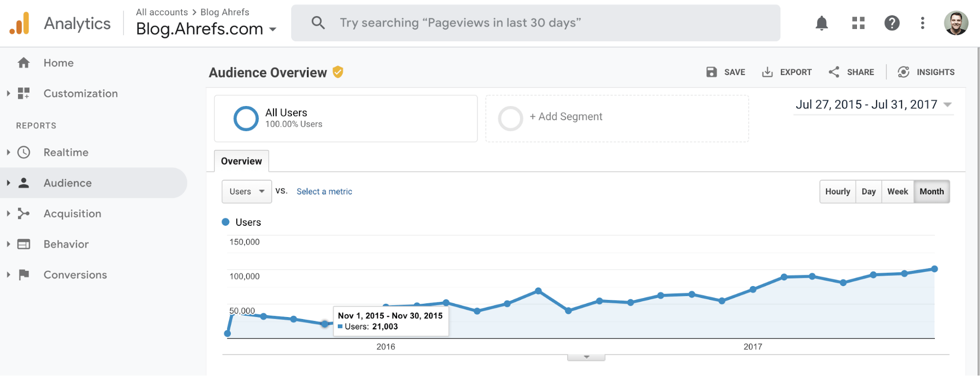Click the user profile avatar
Image resolution: width=980 pixels, height=376 pixels.
[956, 23]
